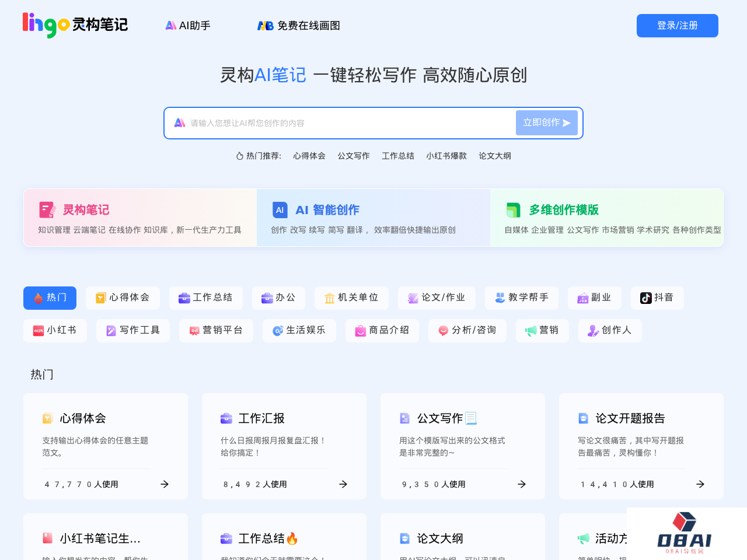Switch to the 小红书 category tab
Viewport: 747px width, 560px height.
55,331
